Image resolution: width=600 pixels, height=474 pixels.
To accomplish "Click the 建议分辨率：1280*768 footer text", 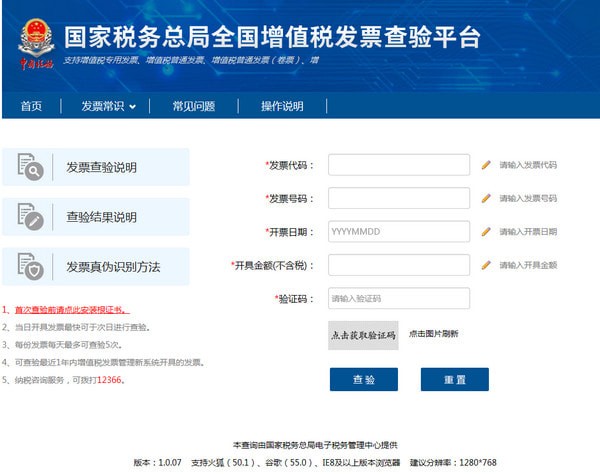I will pyautogui.click(x=453, y=462).
